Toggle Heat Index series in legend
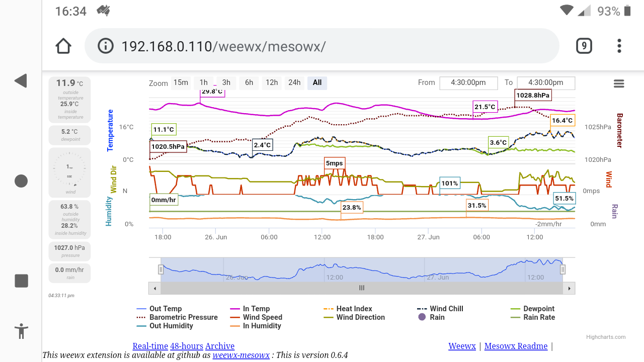Viewport: 644px width, 362px height. point(348,309)
